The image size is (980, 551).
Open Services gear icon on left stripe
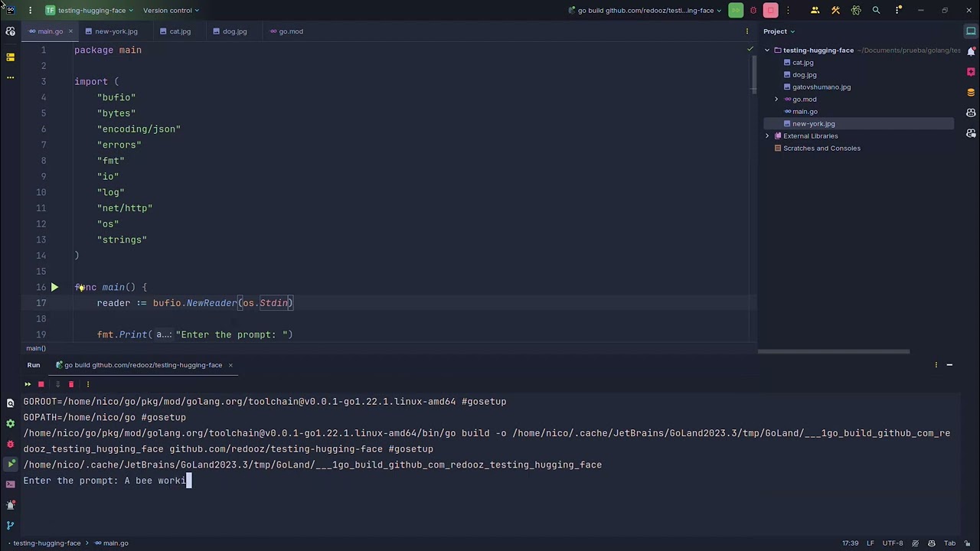tap(10, 423)
